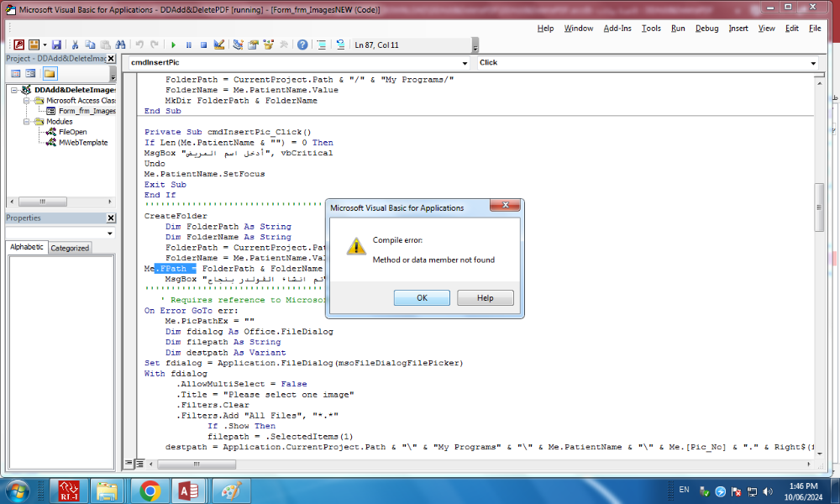The height and width of the screenshot is (504, 840).
Task: Click Help in the Compile error dialog
Action: point(486,298)
